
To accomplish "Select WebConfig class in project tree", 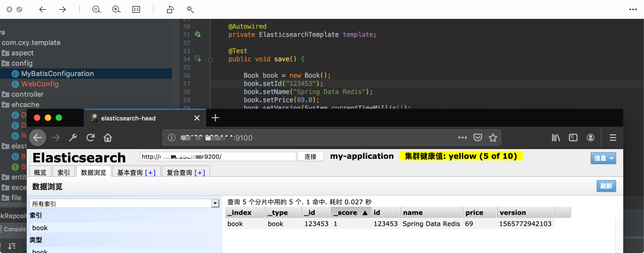I will coord(40,84).
